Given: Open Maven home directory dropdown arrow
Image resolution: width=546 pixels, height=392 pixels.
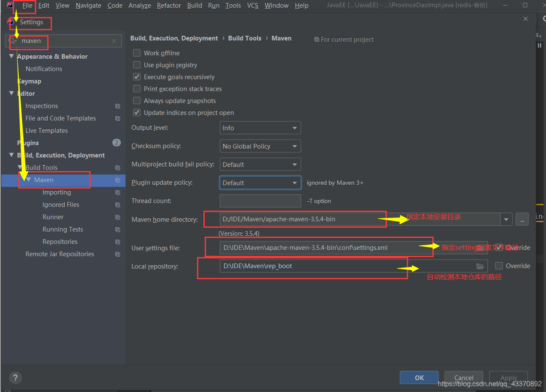Looking at the screenshot, I should [506, 219].
